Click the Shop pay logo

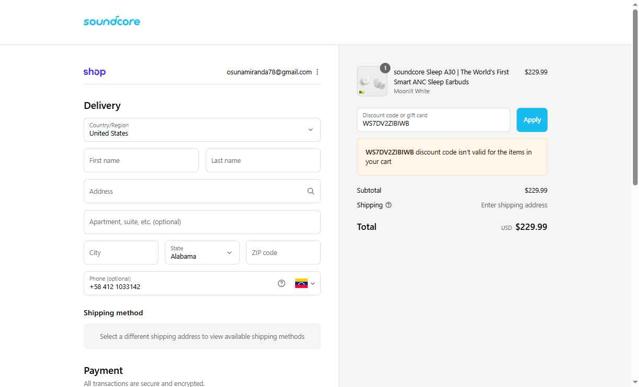click(x=95, y=72)
